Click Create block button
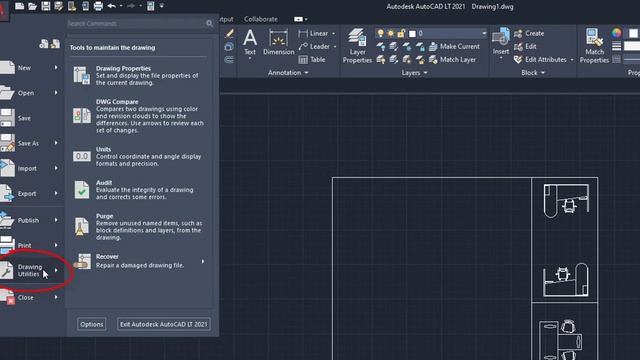 pos(529,33)
